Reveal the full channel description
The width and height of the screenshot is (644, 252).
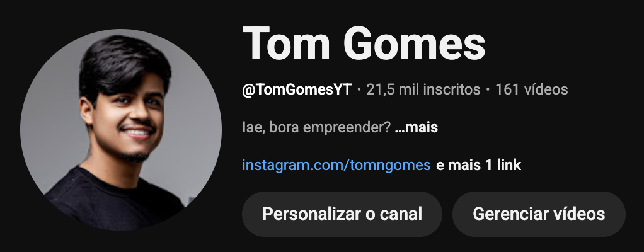click(x=416, y=128)
